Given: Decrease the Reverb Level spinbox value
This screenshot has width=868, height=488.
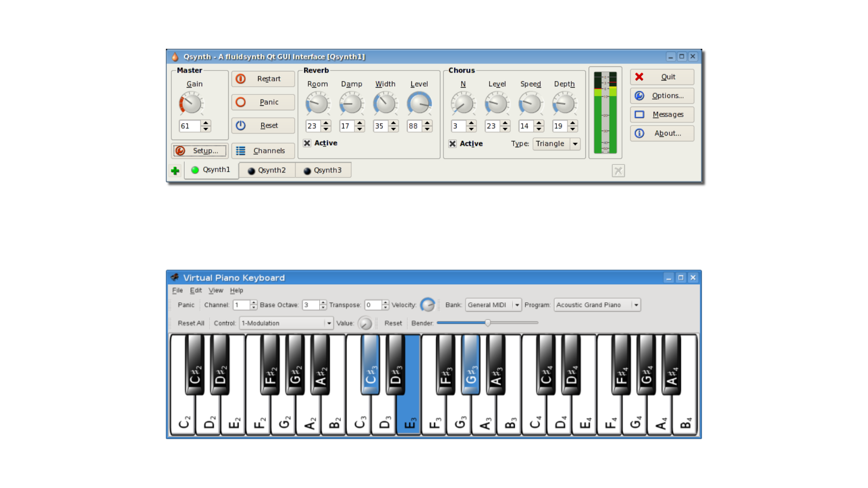Looking at the screenshot, I should [x=427, y=129].
